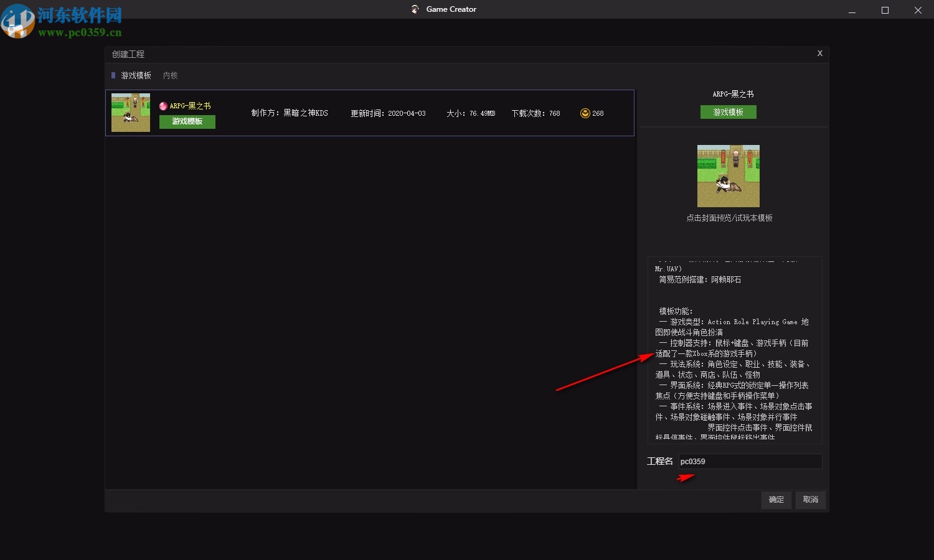Click the template description text area

click(x=735, y=348)
